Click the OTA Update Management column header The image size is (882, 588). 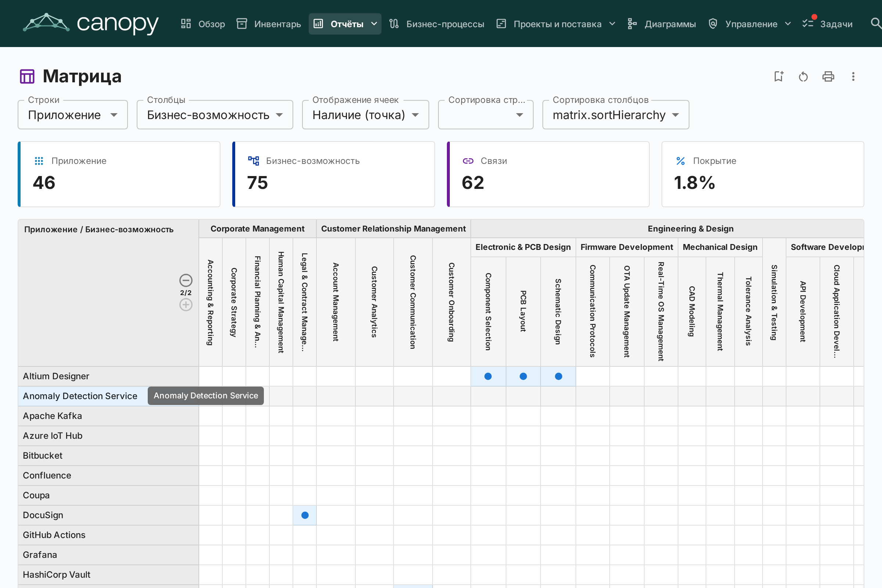click(627, 312)
